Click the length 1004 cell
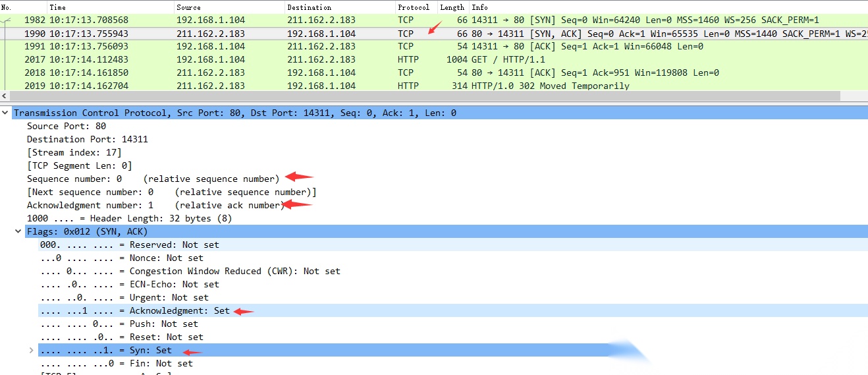Viewport: 868px width, 375px height. [x=457, y=59]
